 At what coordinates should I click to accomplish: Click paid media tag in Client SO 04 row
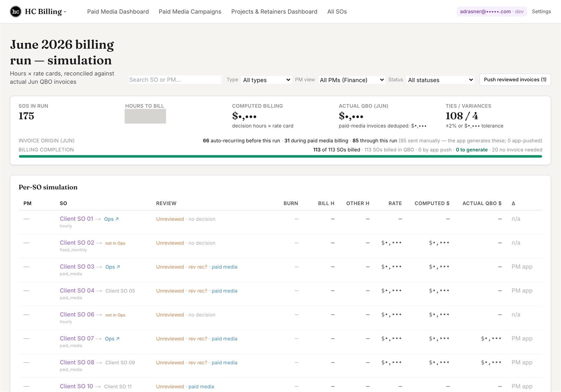[224, 291]
